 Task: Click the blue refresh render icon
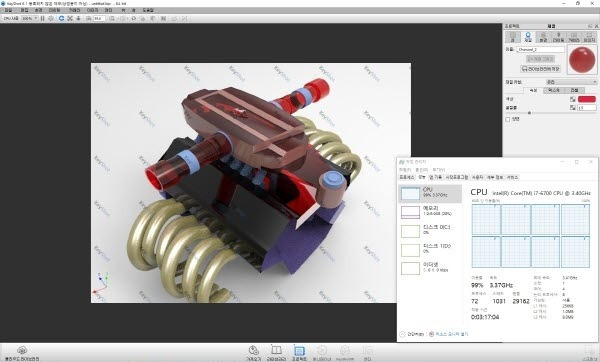(x=61, y=18)
